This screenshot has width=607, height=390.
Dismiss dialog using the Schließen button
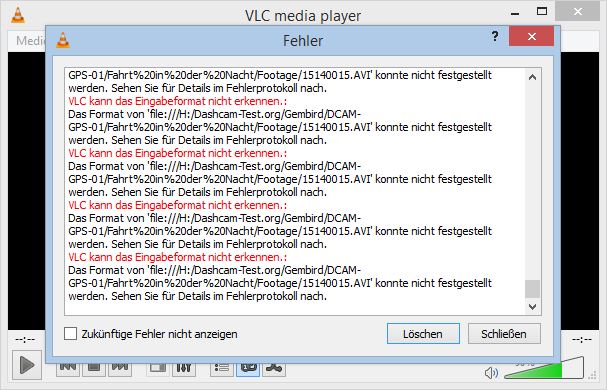click(504, 334)
